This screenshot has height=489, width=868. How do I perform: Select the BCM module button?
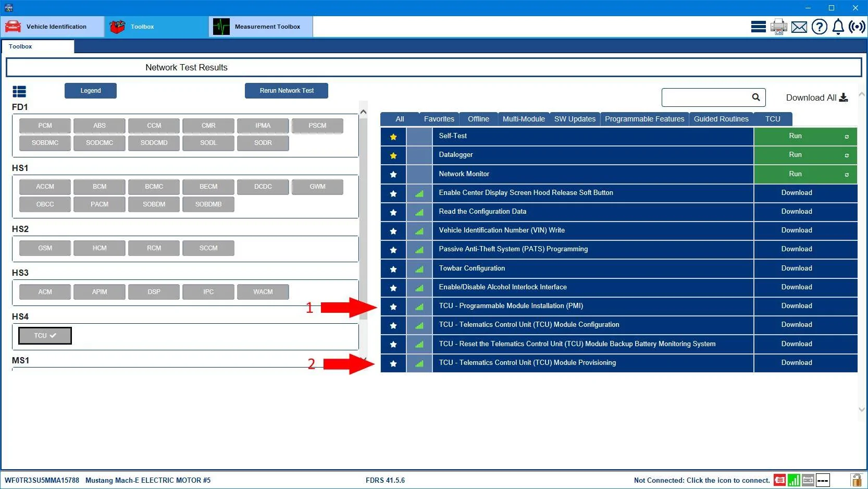coord(100,187)
